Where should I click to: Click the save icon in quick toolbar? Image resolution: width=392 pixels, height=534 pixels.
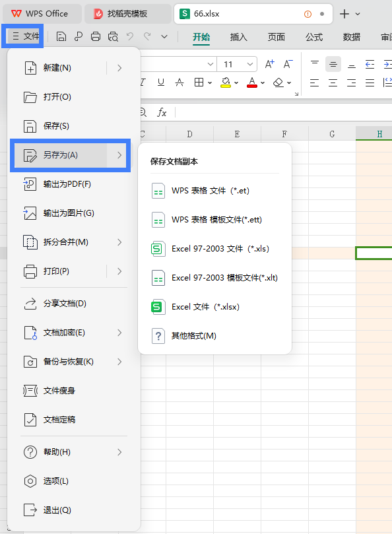tap(61, 36)
